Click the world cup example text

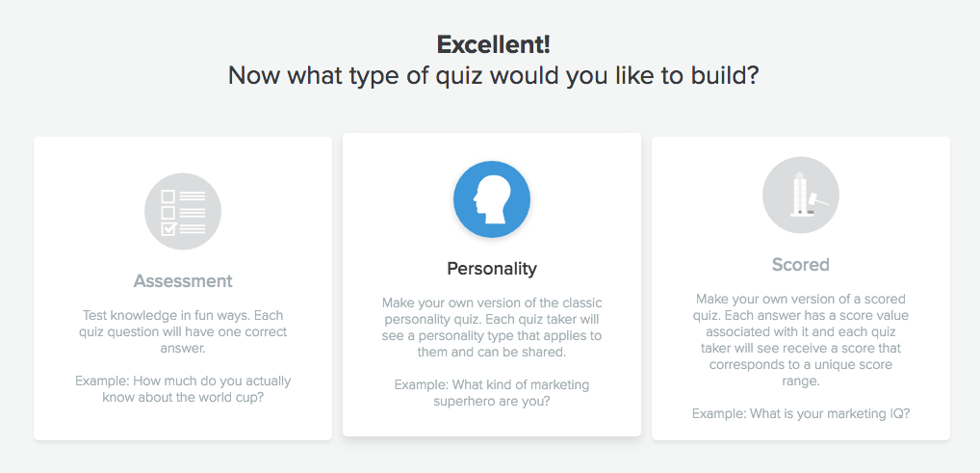[x=183, y=390]
